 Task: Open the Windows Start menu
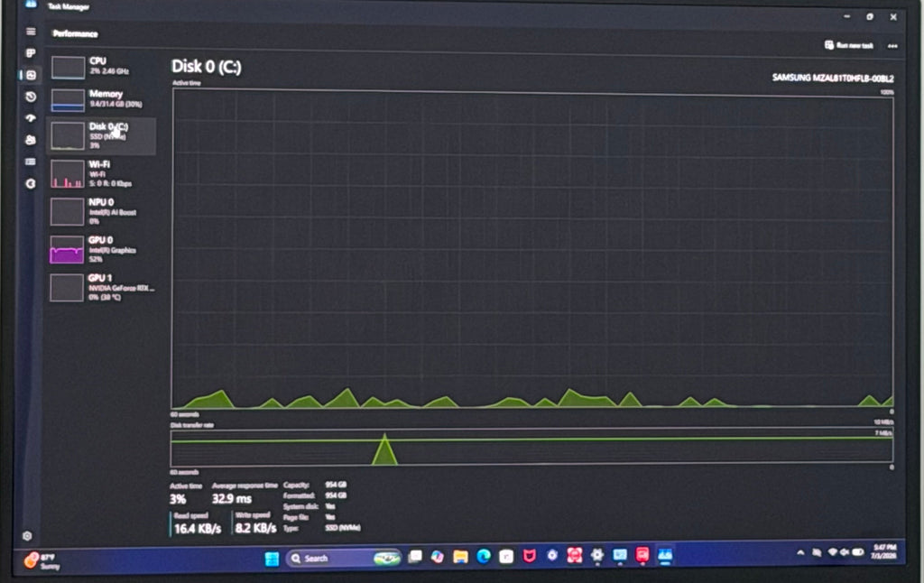pyautogui.click(x=272, y=559)
